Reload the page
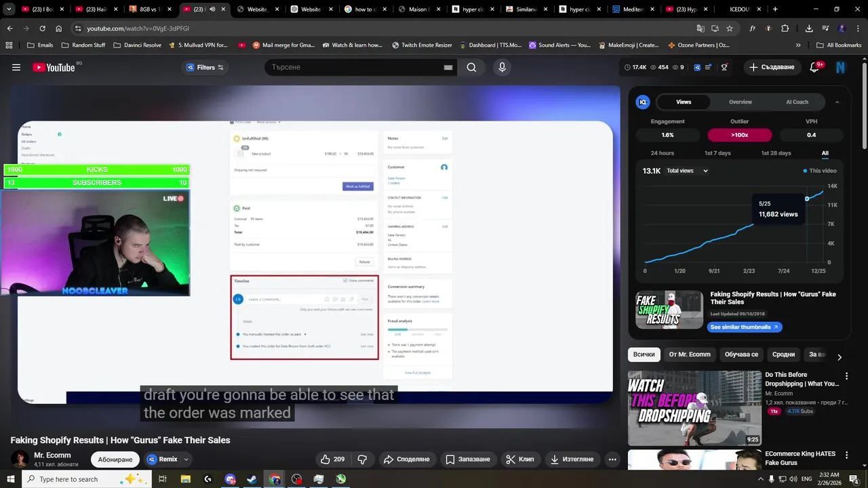 click(42, 28)
